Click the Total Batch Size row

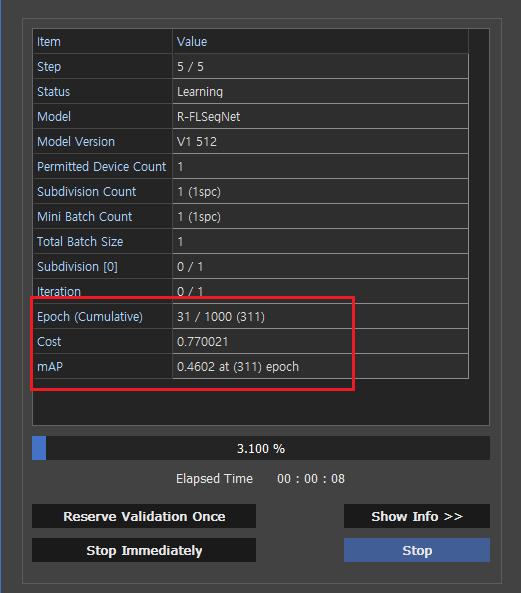[x=251, y=241]
